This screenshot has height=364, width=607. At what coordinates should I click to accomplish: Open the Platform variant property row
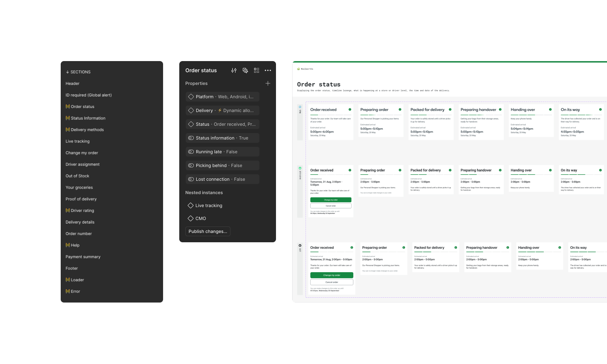tap(223, 97)
